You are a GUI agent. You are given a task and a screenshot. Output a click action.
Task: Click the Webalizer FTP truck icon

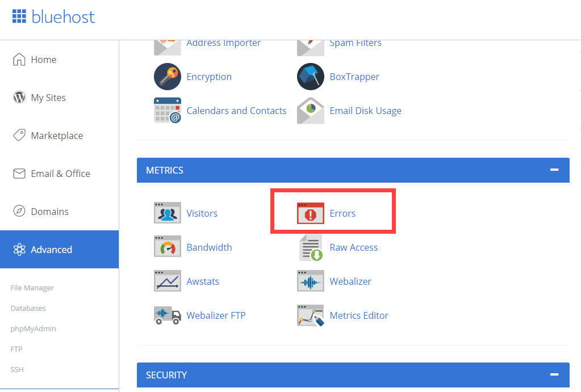[x=168, y=315]
